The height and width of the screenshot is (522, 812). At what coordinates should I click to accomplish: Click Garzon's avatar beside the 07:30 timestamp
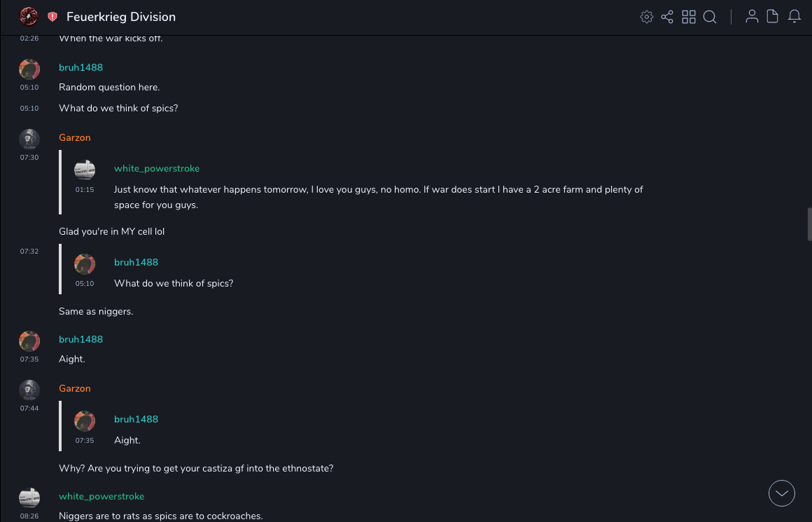tap(29, 139)
